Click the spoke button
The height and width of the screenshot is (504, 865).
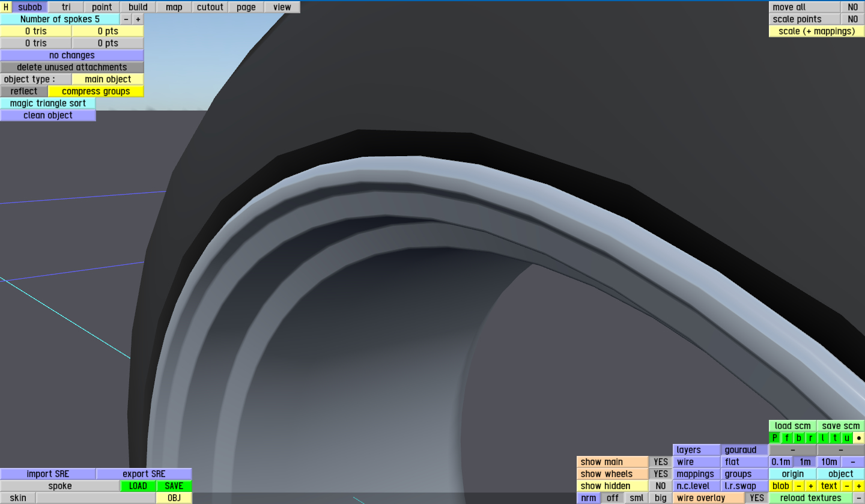click(x=60, y=486)
